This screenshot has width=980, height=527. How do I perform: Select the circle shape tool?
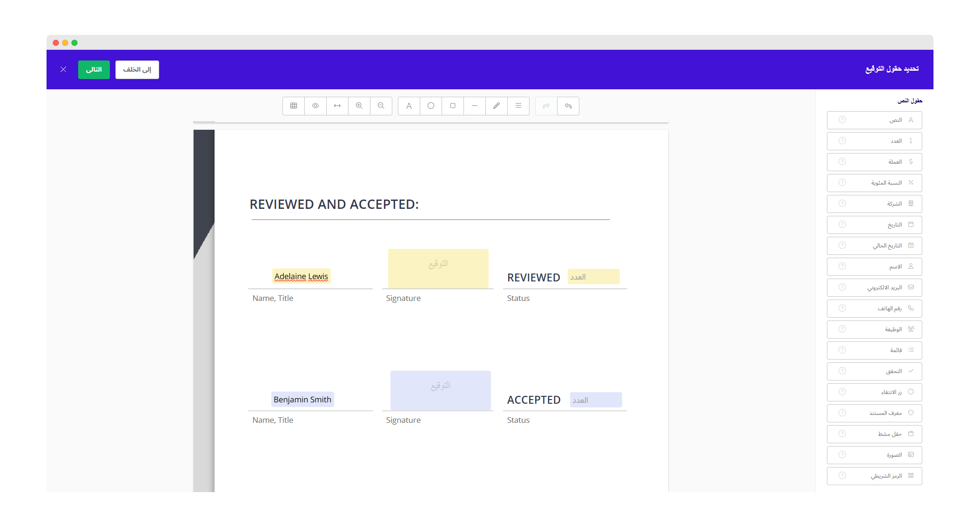click(431, 106)
